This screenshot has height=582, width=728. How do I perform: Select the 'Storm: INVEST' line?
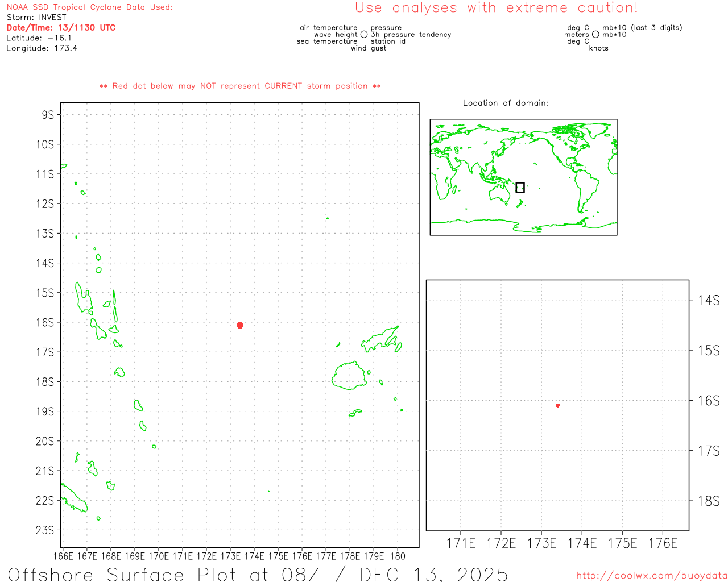click(36, 18)
